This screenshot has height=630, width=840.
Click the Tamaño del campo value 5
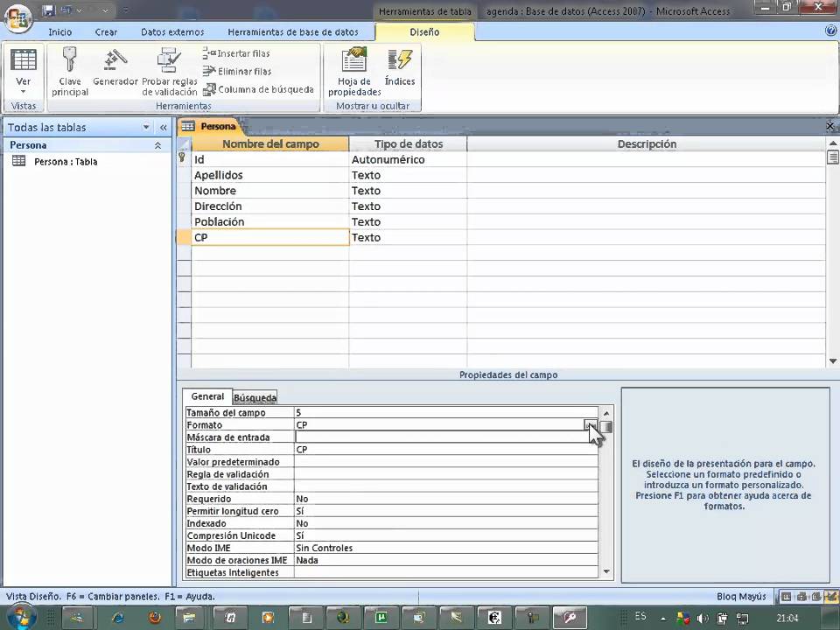(x=445, y=412)
